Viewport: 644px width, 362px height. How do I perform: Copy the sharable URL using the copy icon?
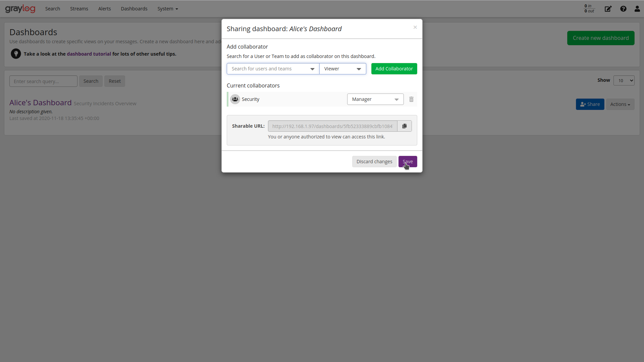(x=404, y=126)
